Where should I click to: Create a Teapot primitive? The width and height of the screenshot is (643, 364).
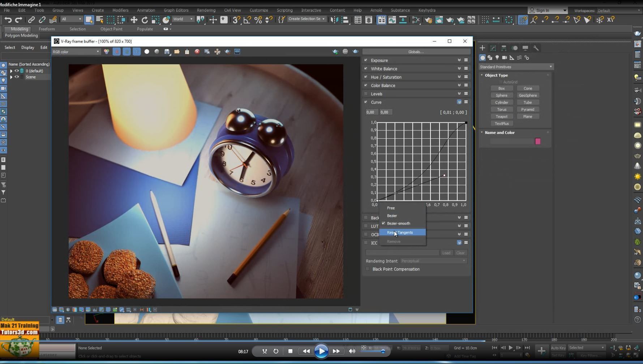[501, 117]
